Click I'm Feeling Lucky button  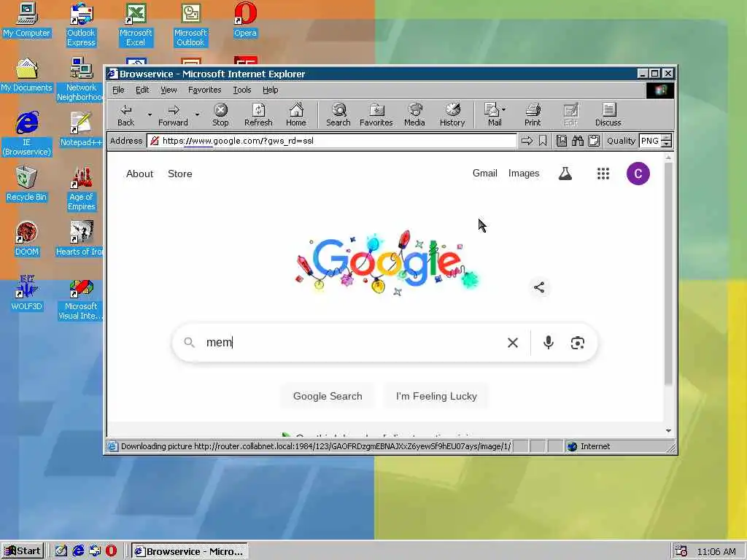click(x=436, y=396)
